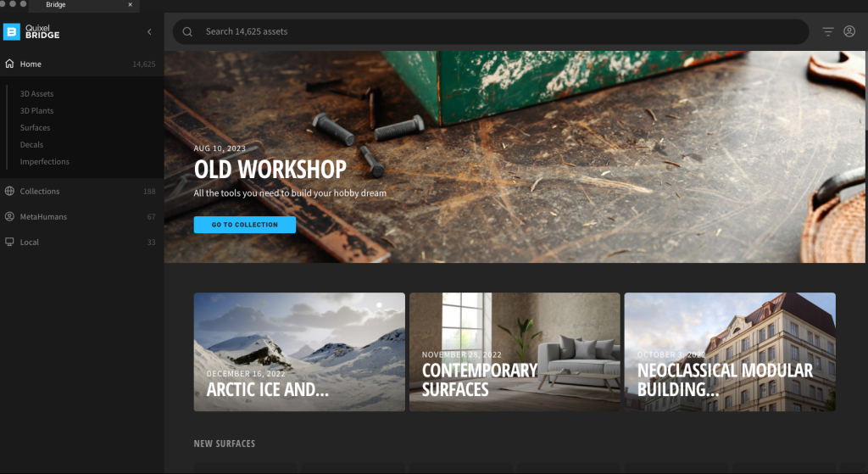
Task: Click the search magnifier icon
Action: 187,31
